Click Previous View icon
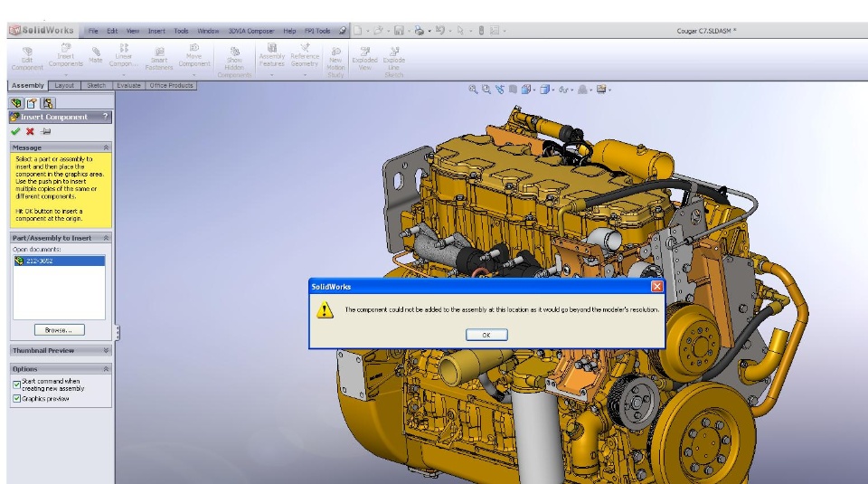The image size is (868, 484). [x=500, y=90]
